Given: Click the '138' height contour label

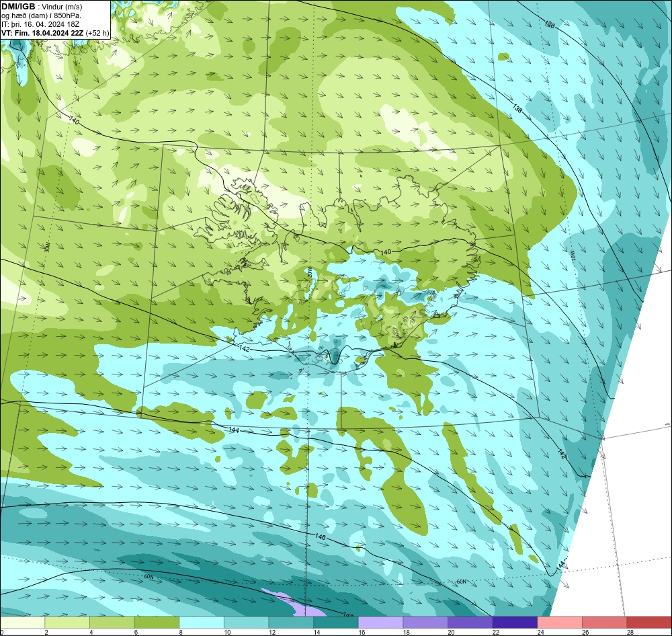Looking at the screenshot, I should [517, 109].
